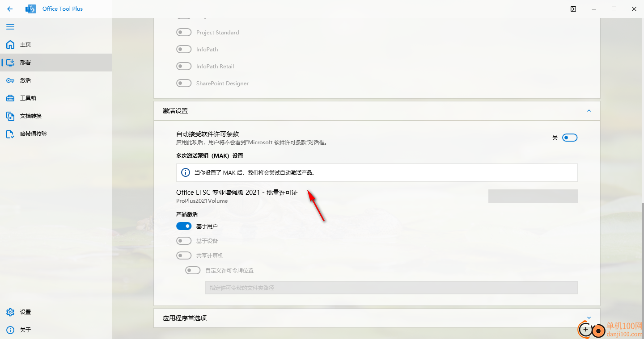Screen dimensions: 644x339
Task: Open 哈希值校验 page
Action: tap(56, 134)
